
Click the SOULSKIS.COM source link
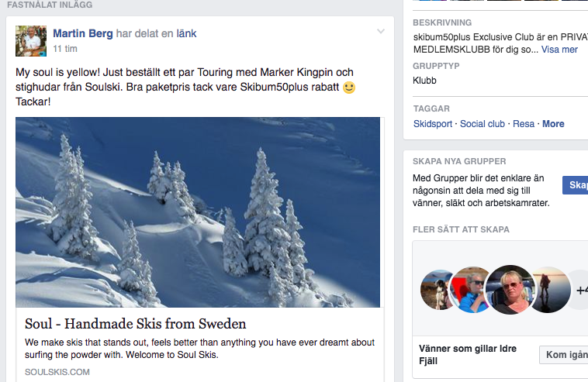coord(57,372)
